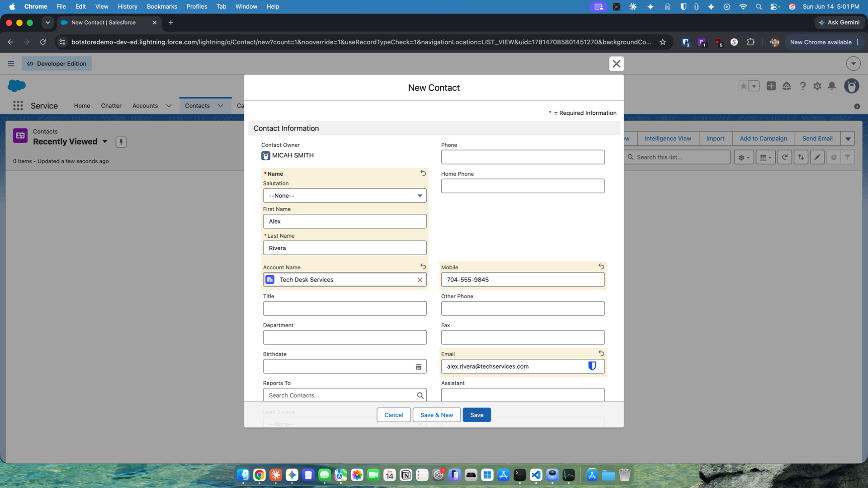This screenshot has width=868, height=488.
Task: Open the Bookmarks menu in menu bar
Action: tap(162, 6)
